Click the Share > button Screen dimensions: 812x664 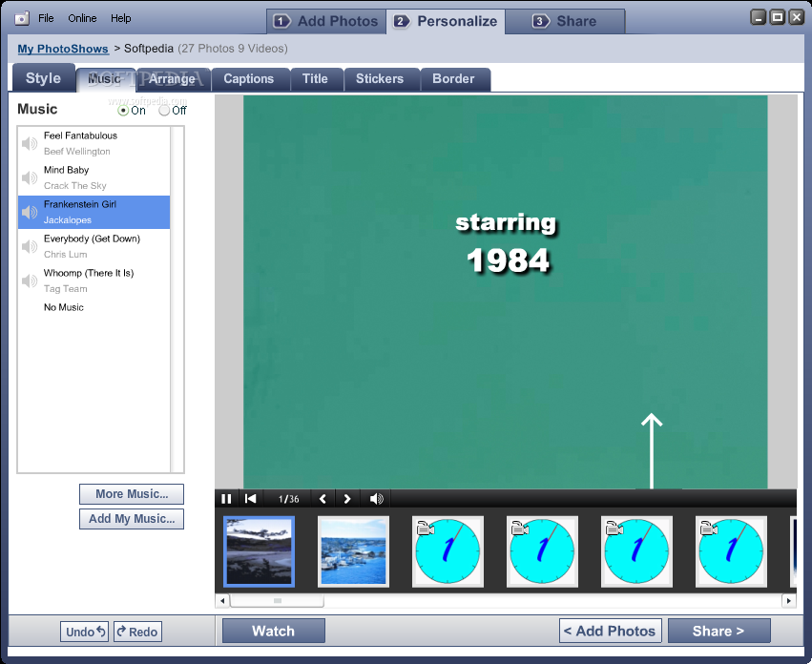coord(718,632)
